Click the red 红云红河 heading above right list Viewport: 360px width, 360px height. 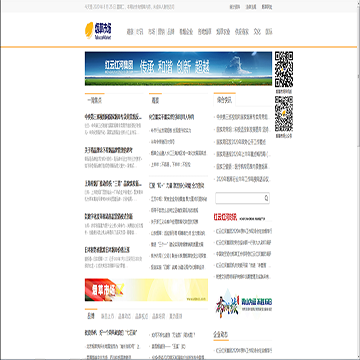pyautogui.click(x=225, y=218)
